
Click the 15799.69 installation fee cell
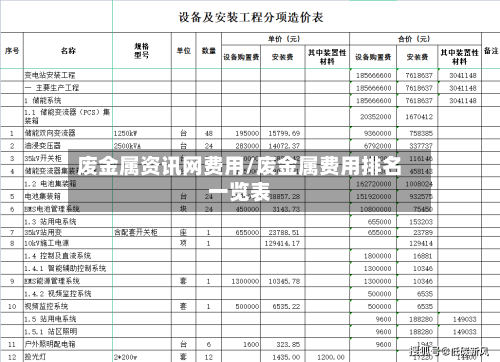coord(284,133)
